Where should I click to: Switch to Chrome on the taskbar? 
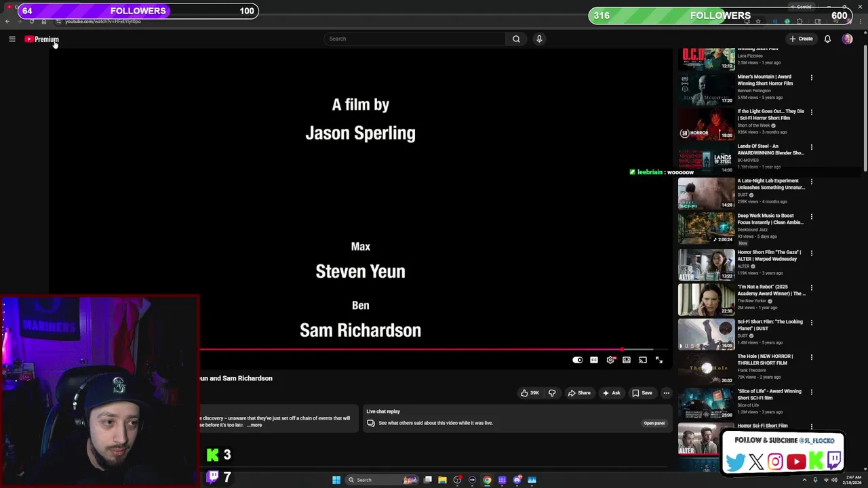click(x=487, y=480)
